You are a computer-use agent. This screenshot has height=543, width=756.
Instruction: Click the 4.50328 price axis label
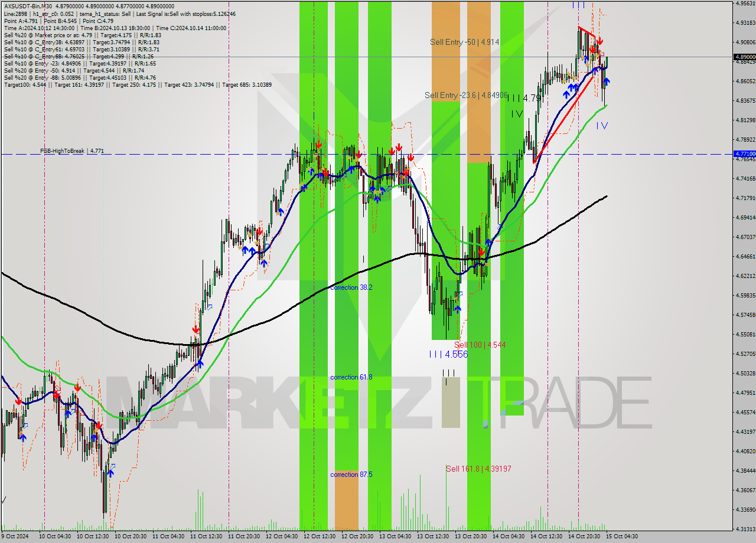pos(745,373)
